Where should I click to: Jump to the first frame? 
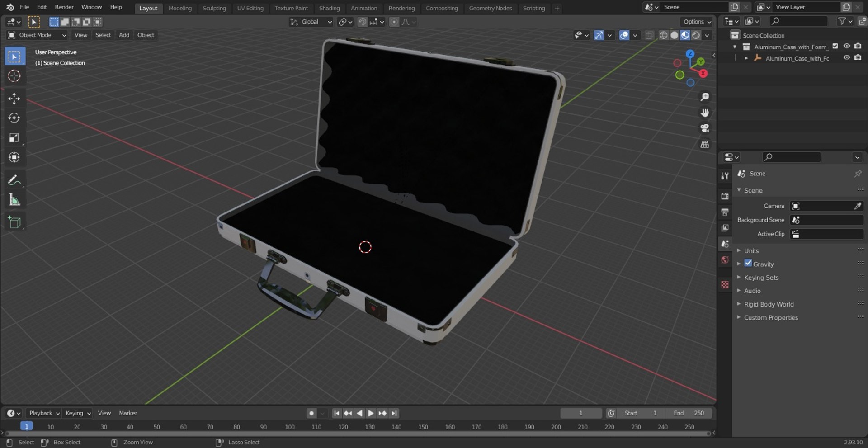click(x=336, y=413)
